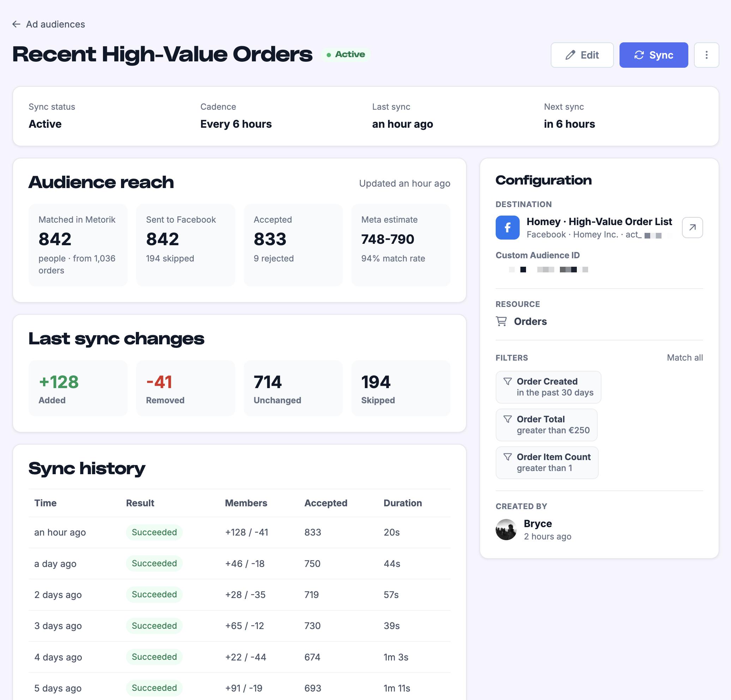Click the Meta estimate 748-790 value
Screen dimensions: 731x700
387,239
